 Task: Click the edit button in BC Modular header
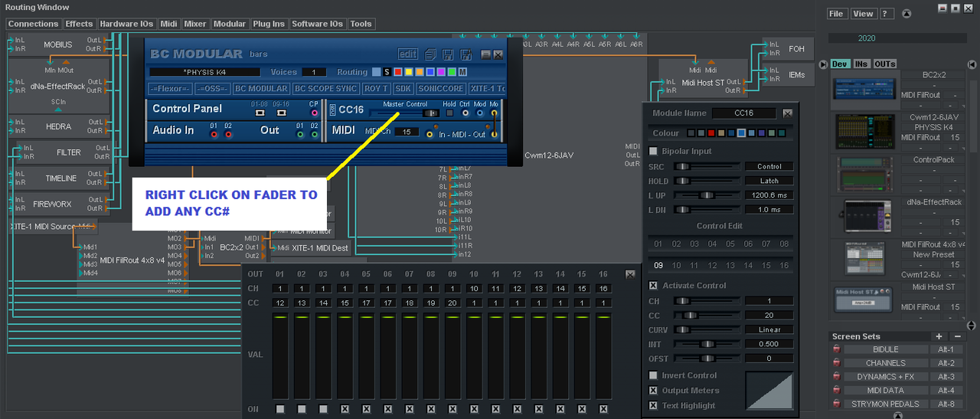pyautogui.click(x=408, y=54)
